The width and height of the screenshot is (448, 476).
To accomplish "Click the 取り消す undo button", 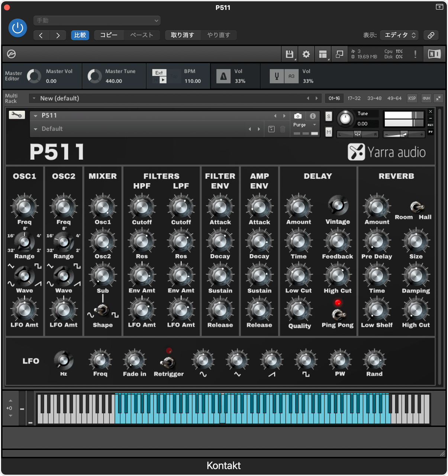I will 183,35.
